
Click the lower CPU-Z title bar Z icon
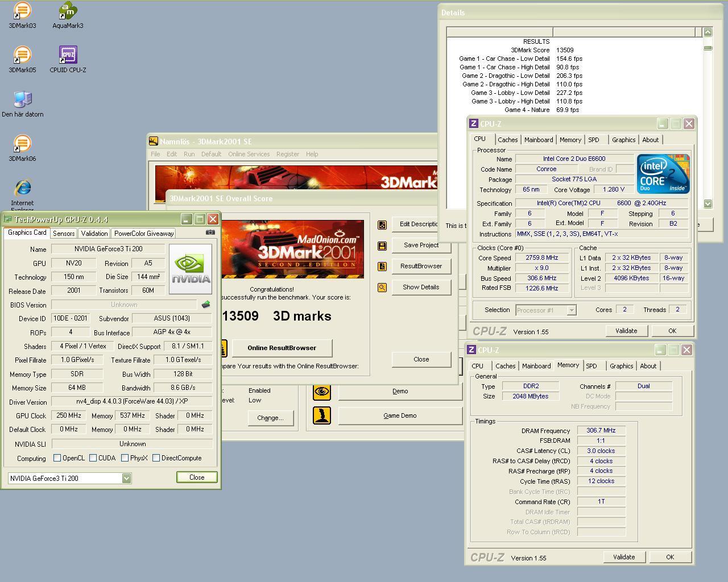[x=471, y=350]
